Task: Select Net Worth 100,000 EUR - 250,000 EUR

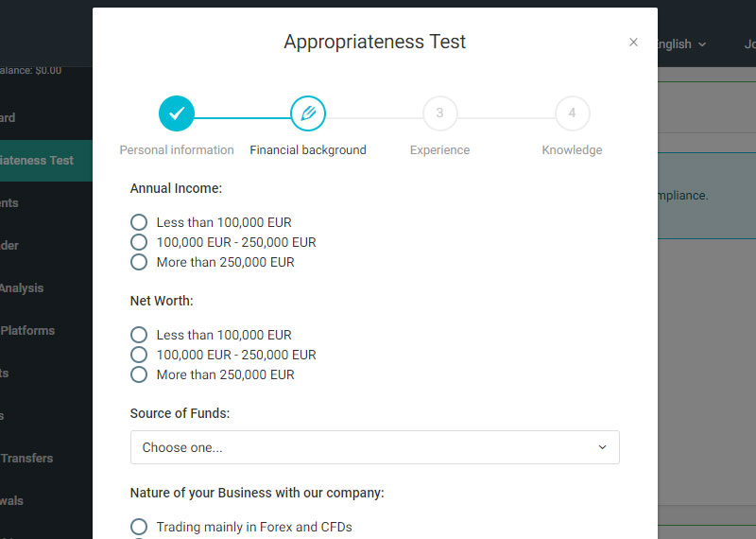Action: (x=139, y=355)
